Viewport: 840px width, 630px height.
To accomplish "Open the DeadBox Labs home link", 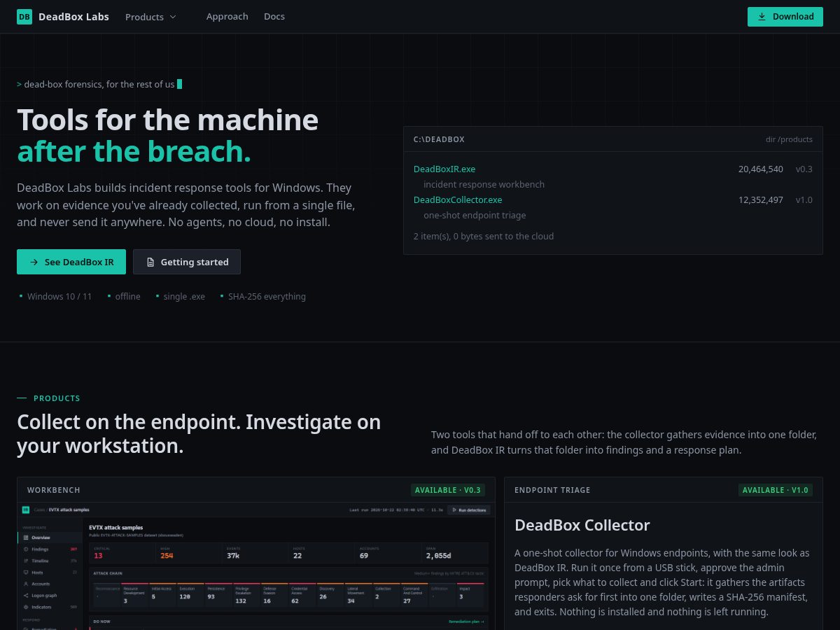I will 63,17.
